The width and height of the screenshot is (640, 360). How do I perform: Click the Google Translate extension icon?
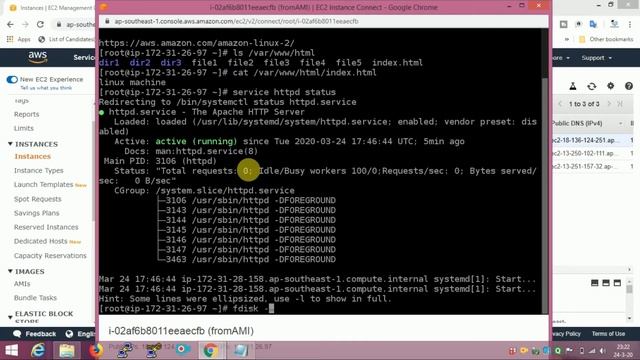point(593,24)
